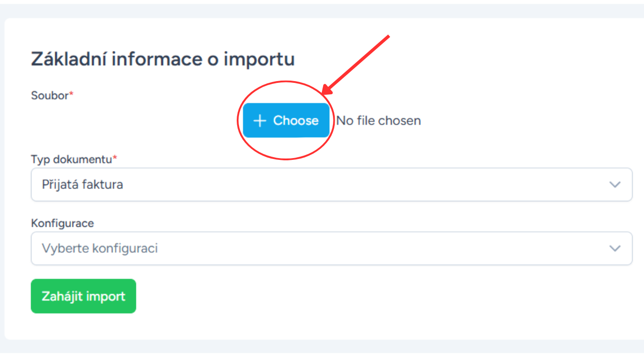Click the Konfigurace label
644x358 pixels.
(62, 223)
